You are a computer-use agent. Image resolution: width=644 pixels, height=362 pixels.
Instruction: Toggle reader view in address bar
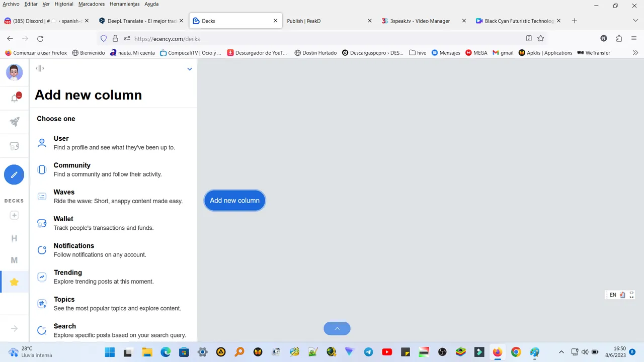pyautogui.click(x=529, y=39)
